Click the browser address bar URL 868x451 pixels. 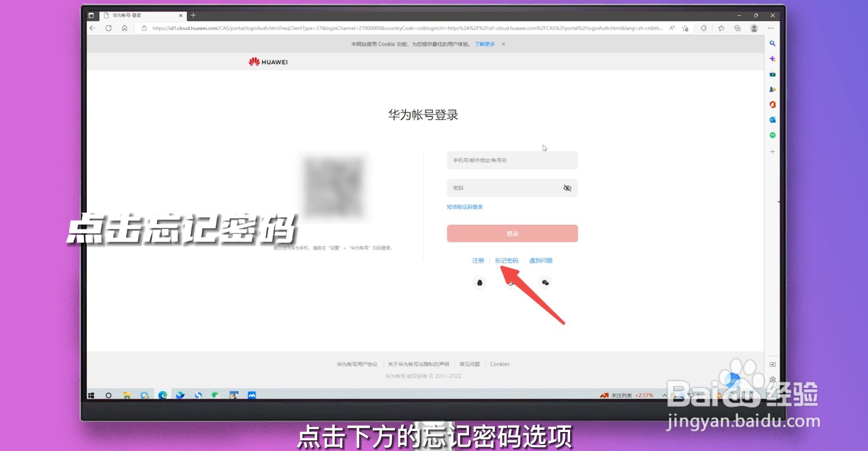click(407, 28)
